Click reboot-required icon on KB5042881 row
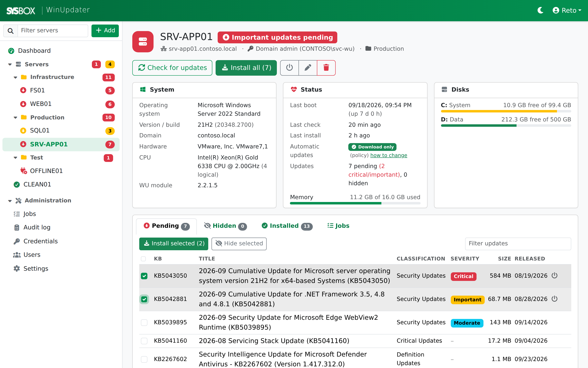This screenshot has width=588, height=368. (x=555, y=299)
